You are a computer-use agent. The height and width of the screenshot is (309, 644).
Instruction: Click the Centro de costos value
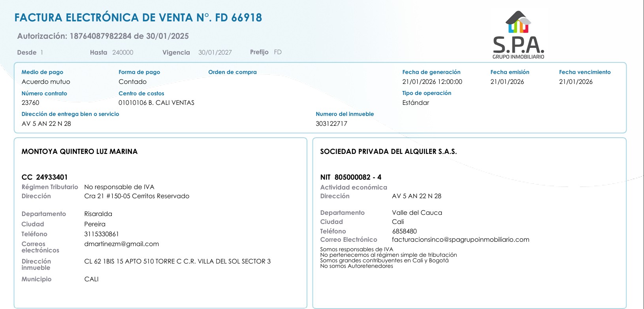pos(156,103)
